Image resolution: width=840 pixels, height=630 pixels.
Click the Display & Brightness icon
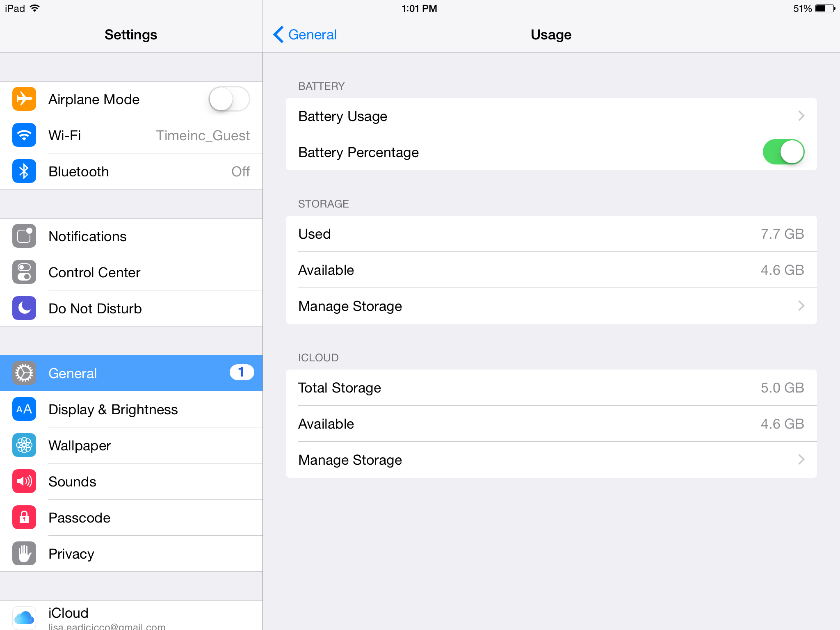click(24, 409)
